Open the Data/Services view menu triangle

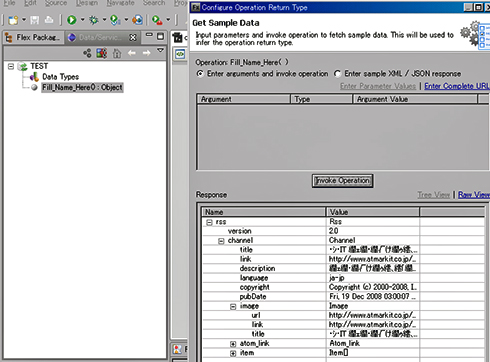(160, 50)
